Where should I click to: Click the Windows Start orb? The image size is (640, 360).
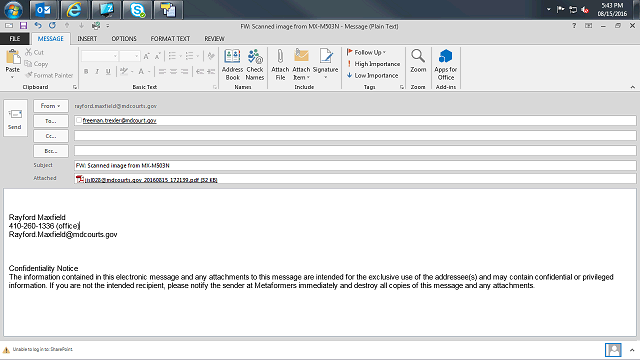13,10
